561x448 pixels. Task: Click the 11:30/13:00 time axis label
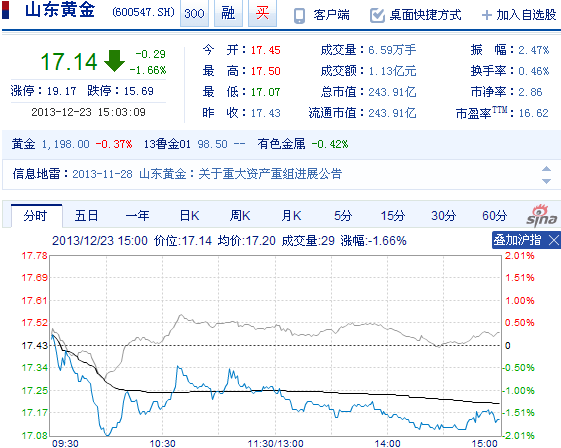point(275,443)
